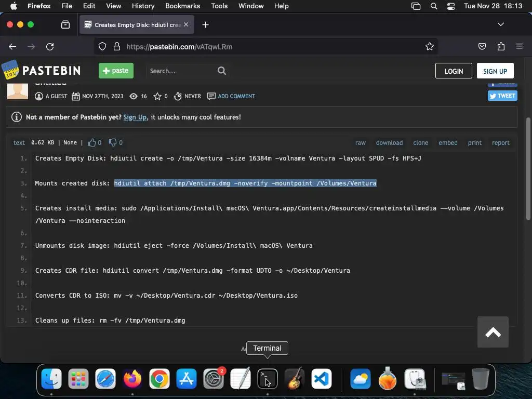Reload the page with the refresh icon
The height and width of the screenshot is (399, 532).
(x=50, y=46)
